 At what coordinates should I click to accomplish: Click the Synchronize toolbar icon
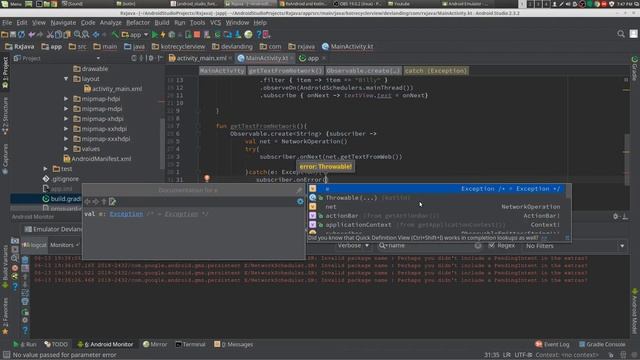21,35
